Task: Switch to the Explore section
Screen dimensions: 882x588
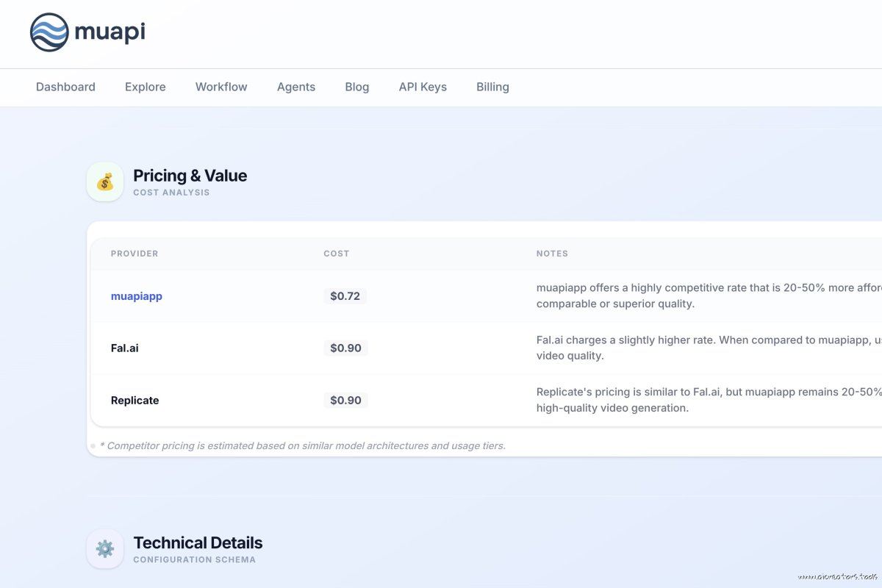Action: pyautogui.click(x=145, y=87)
